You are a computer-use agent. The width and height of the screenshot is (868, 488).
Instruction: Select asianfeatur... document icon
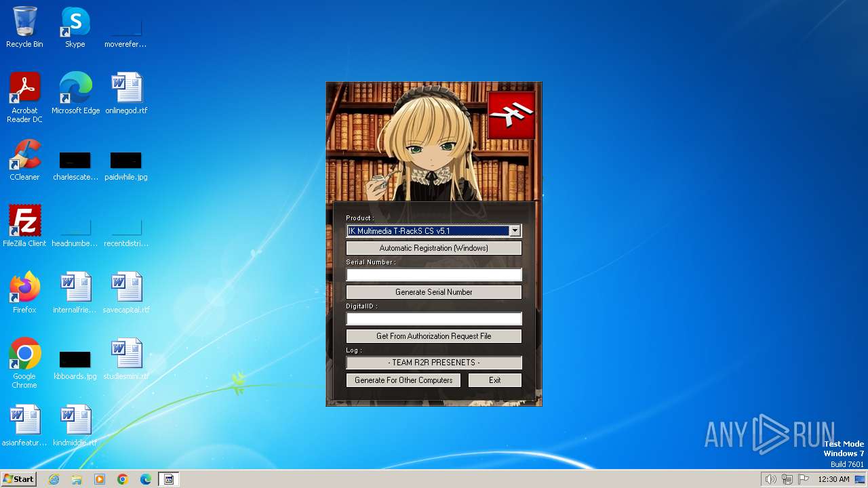point(24,426)
